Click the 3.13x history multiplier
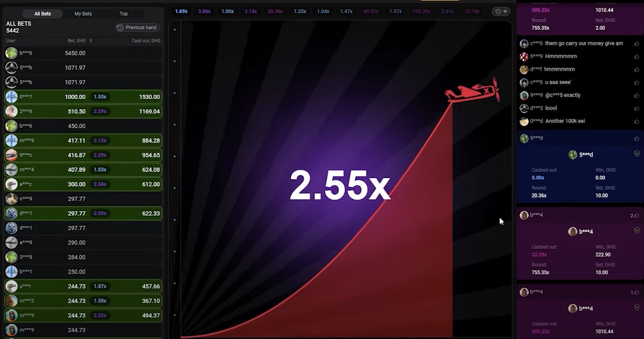The image size is (644, 339). pos(251,11)
